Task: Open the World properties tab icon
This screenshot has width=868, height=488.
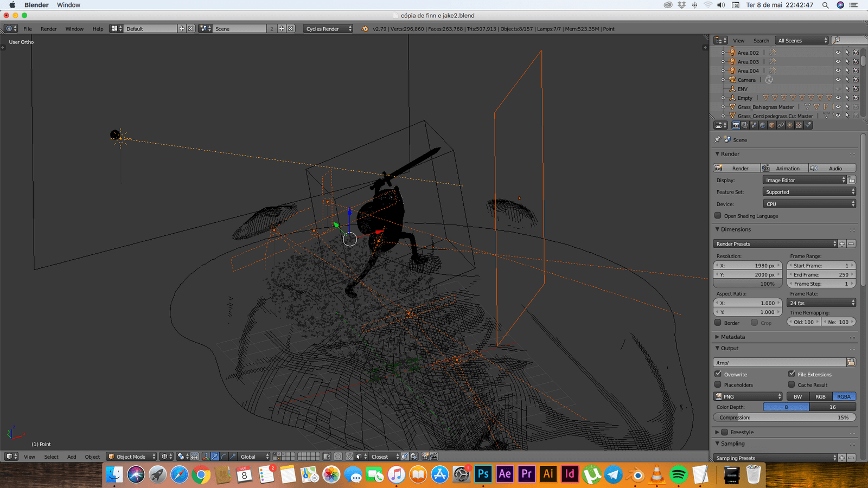Action: point(762,125)
